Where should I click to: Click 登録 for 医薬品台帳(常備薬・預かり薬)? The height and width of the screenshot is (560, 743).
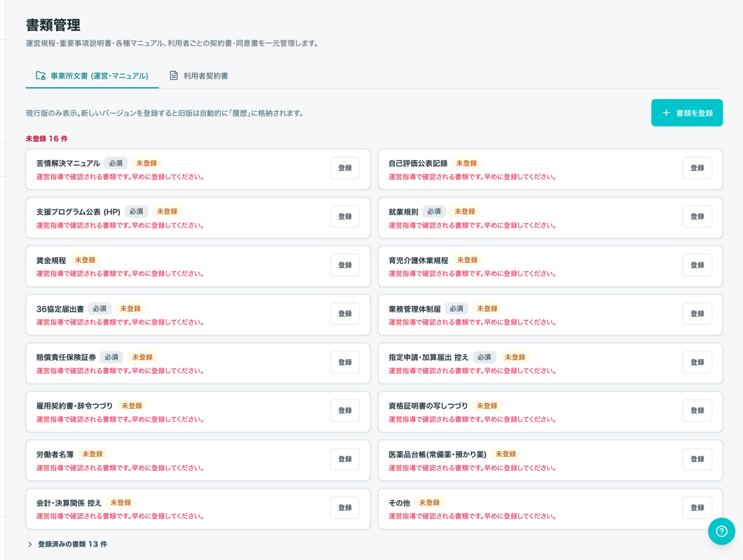(697, 459)
